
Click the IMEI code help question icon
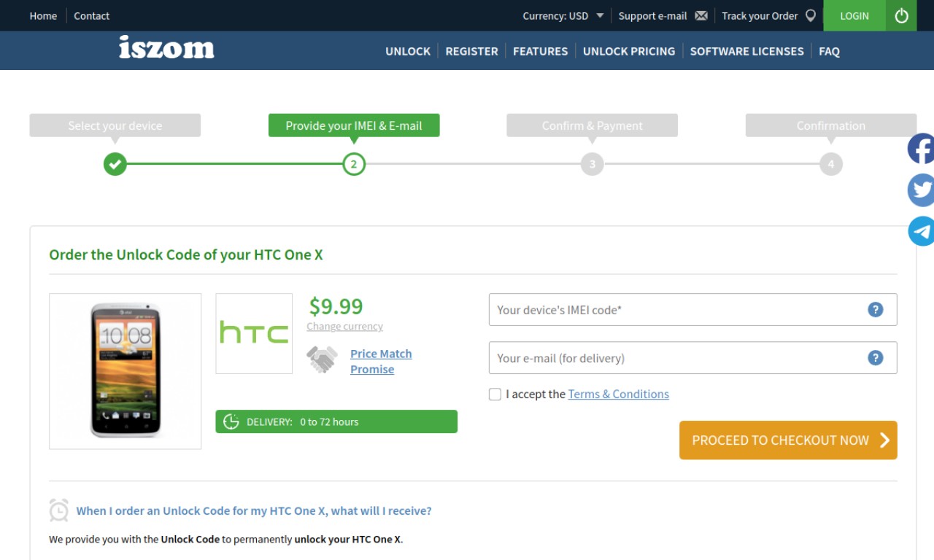click(x=876, y=310)
